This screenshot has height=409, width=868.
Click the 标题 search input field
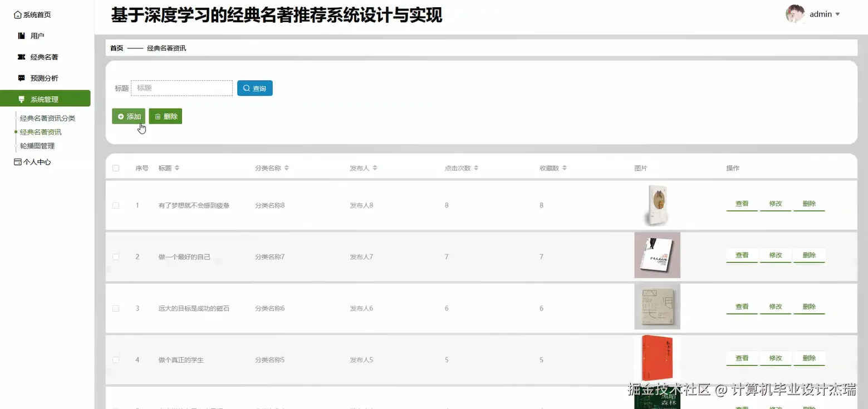click(x=182, y=88)
